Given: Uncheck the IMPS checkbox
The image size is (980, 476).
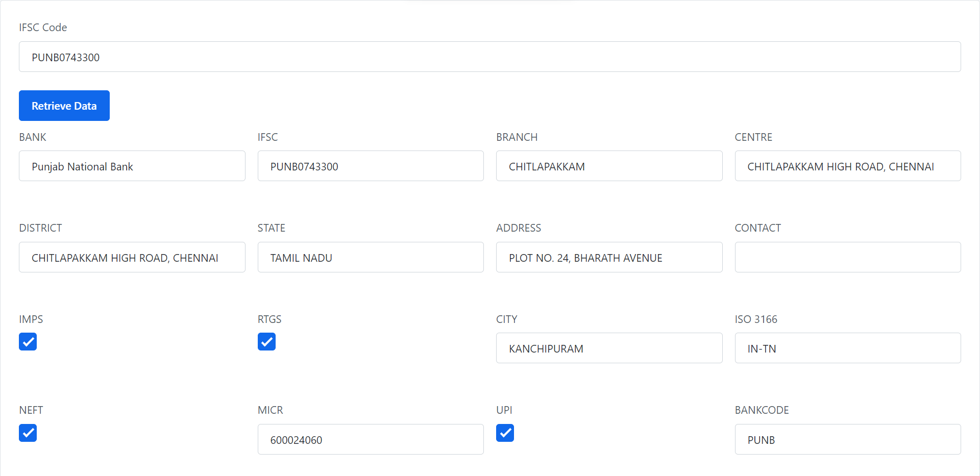Looking at the screenshot, I should (28, 342).
